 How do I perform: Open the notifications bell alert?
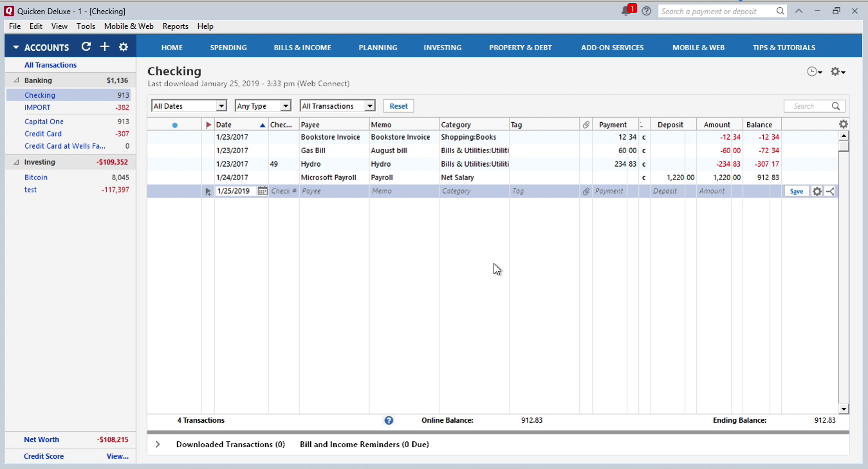tap(627, 10)
